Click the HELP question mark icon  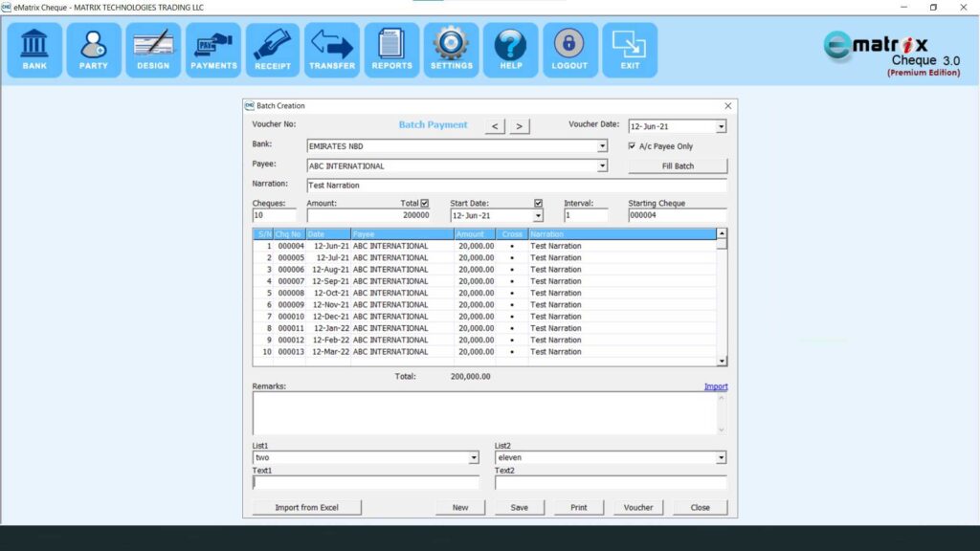coord(510,48)
